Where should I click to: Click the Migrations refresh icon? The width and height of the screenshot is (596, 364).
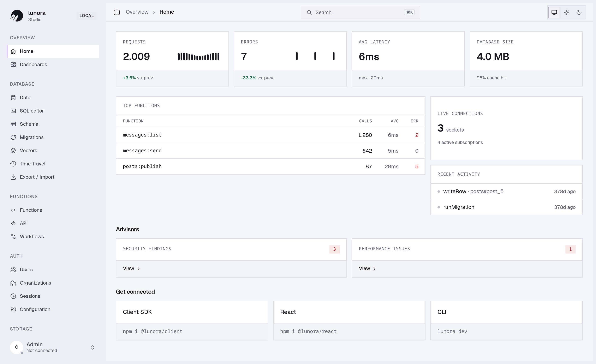13,137
